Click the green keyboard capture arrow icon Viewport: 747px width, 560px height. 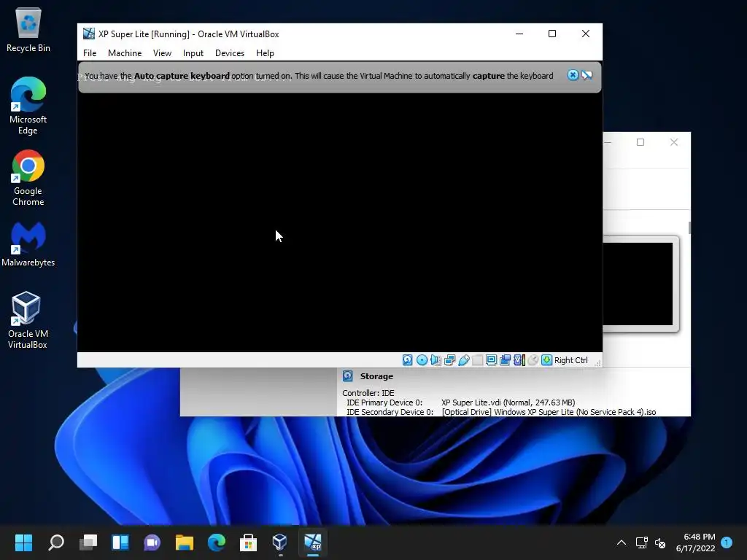(x=547, y=360)
